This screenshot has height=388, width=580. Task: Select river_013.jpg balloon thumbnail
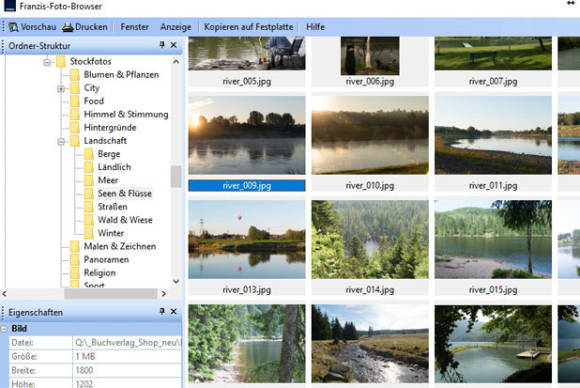click(x=247, y=239)
